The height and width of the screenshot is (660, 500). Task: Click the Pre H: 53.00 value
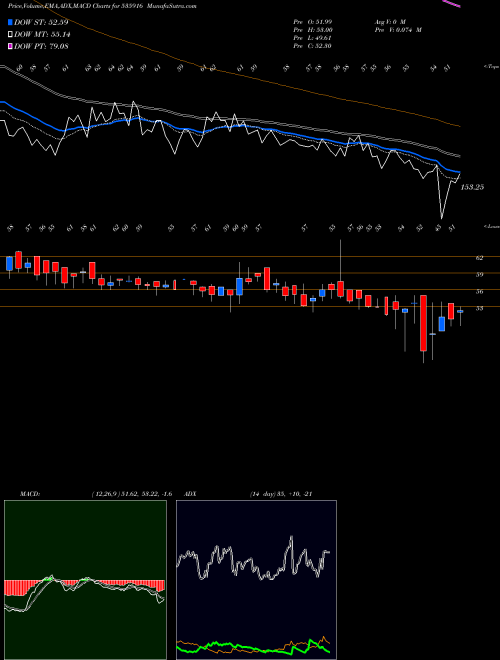pyautogui.click(x=313, y=30)
